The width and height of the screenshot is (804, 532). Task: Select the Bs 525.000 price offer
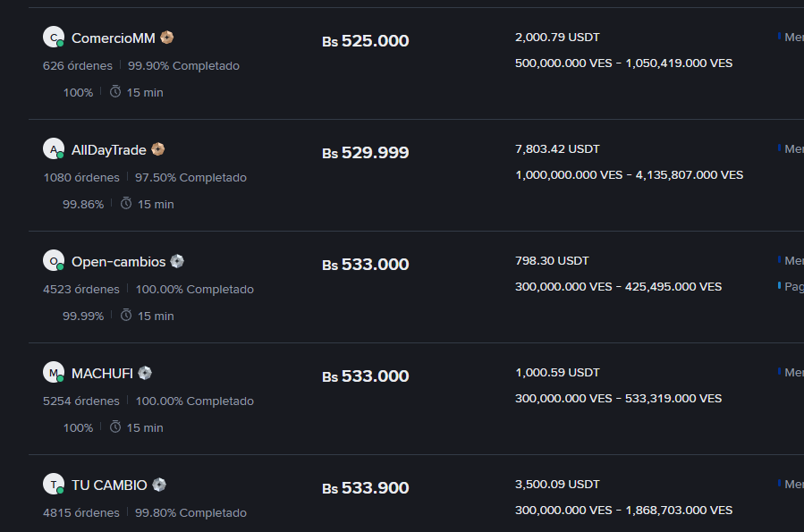click(366, 41)
